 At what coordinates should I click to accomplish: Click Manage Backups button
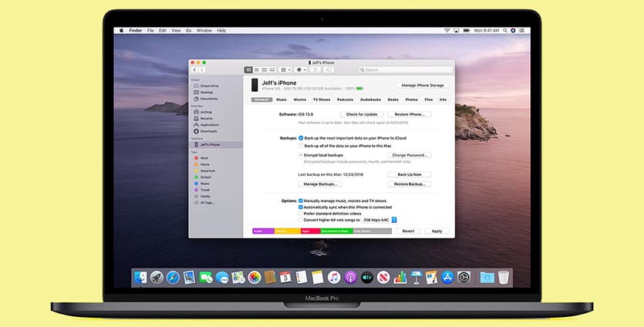(320, 184)
